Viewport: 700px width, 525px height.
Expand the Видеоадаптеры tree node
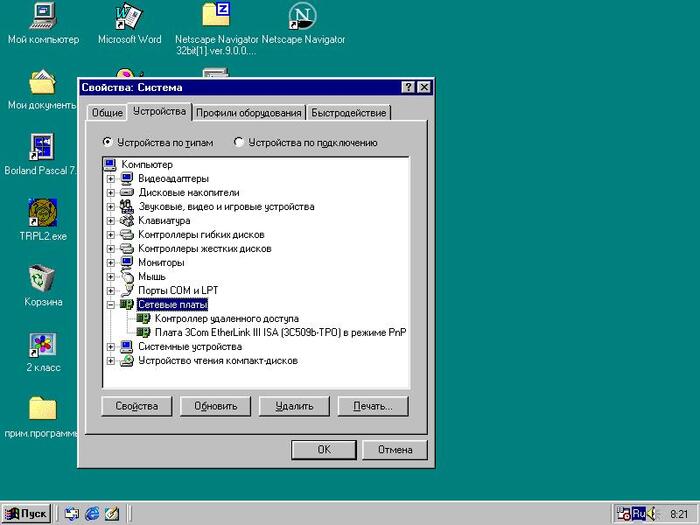coord(111,179)
